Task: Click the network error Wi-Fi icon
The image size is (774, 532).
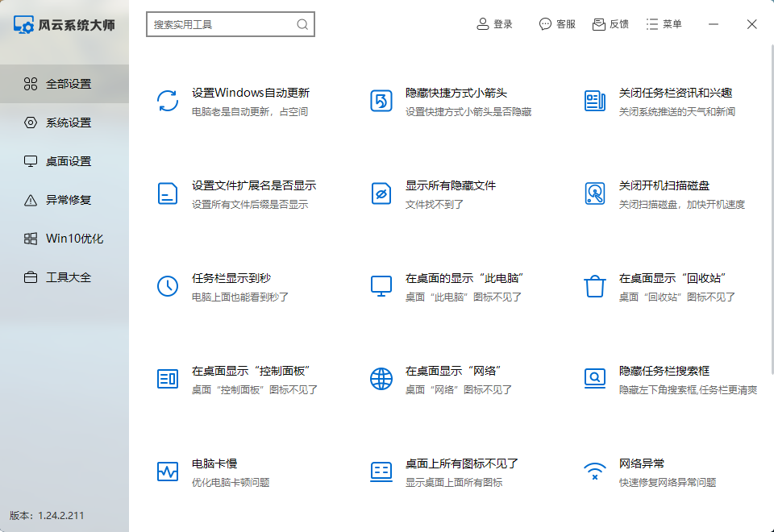Action: coord(595,472)
